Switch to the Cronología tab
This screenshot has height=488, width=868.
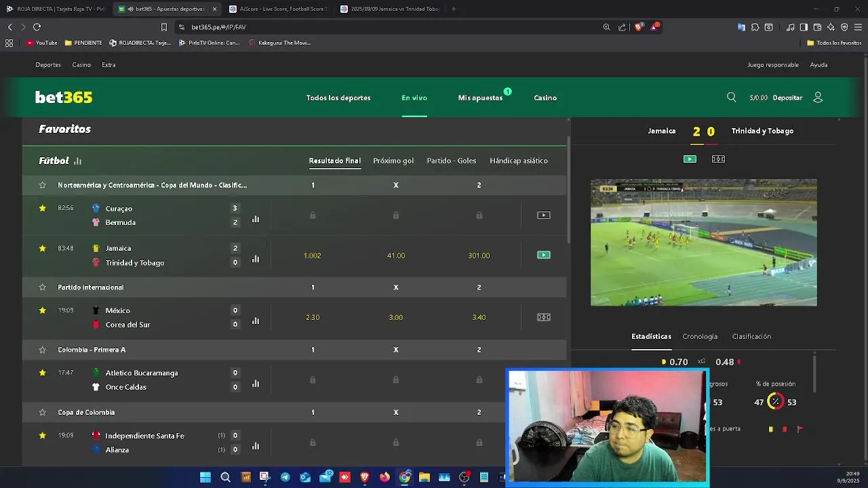[700, 336]
